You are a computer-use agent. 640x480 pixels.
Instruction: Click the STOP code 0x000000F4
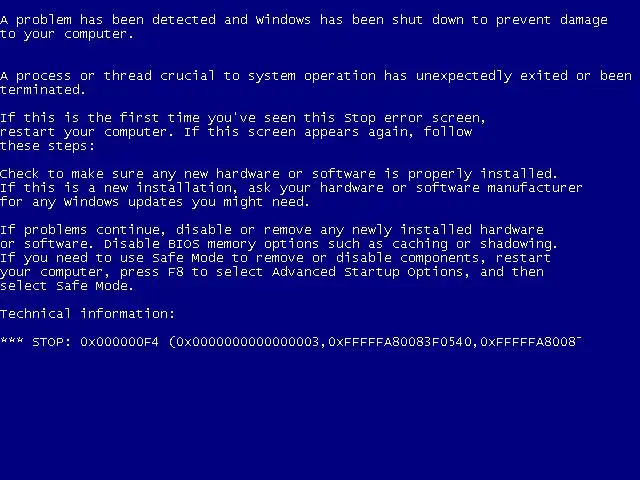coord(119,342)
